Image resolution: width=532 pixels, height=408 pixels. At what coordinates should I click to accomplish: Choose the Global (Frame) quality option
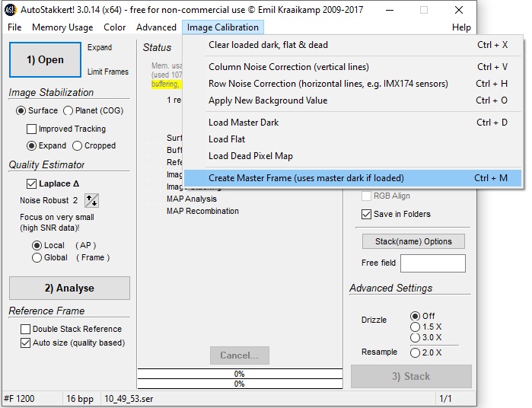37,258
